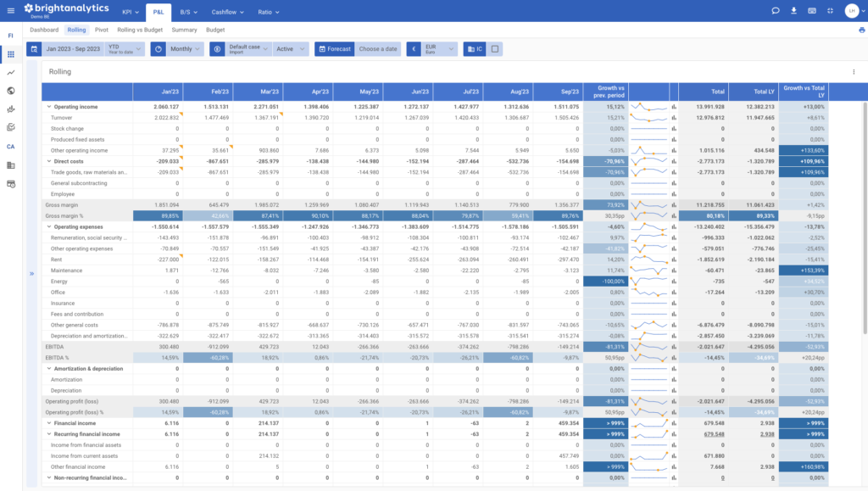Switch to the Dashboard tab
This screenshot has width=868, height=491.
pyautogui.click(x=44, y=30)
